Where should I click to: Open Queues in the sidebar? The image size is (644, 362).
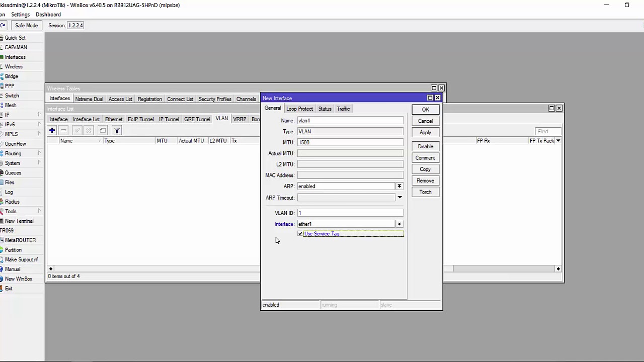point(13,172)
